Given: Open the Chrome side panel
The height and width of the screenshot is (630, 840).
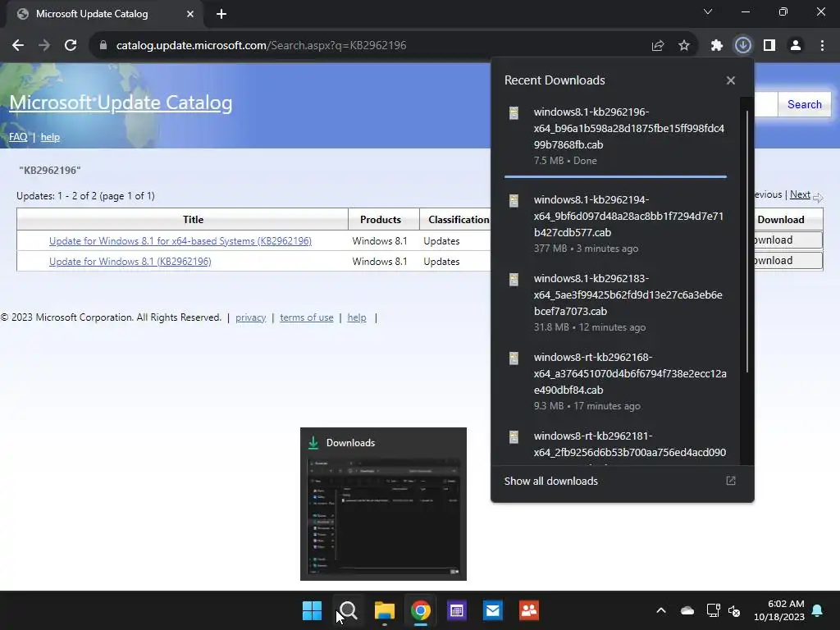Looking at the screenshot, I should coord(769,46).
